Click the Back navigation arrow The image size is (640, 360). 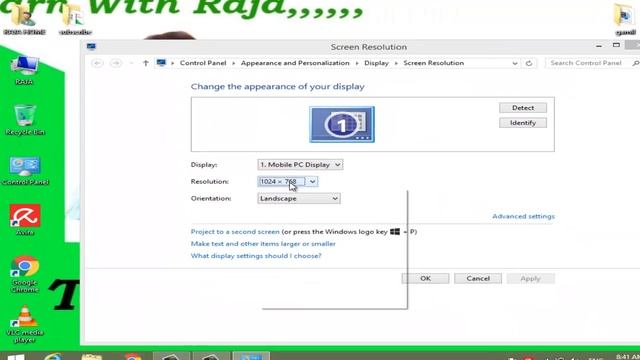coord(97,63)
